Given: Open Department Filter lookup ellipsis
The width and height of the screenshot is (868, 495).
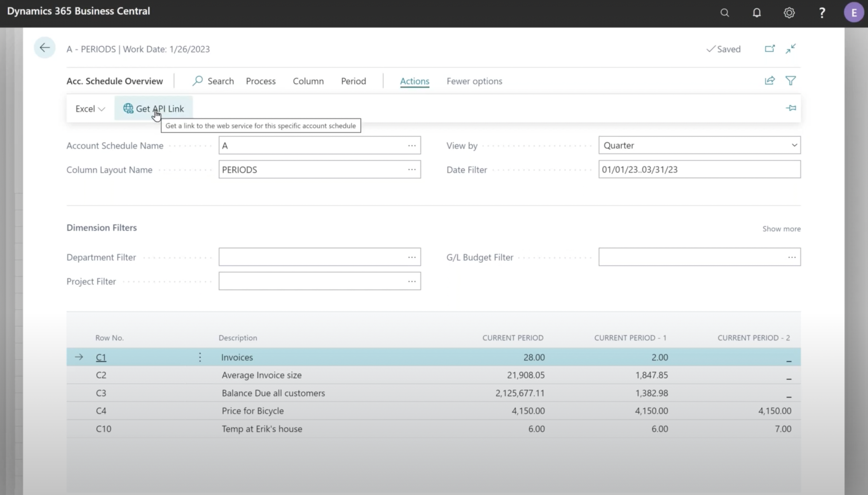Looking at the screenshot, I should tap(412, 257).
